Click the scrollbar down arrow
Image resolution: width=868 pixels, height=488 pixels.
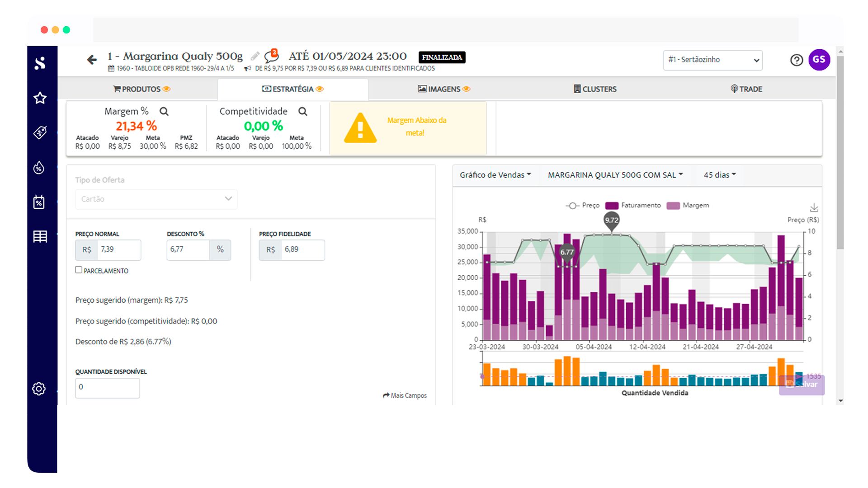tap(840, 400)
